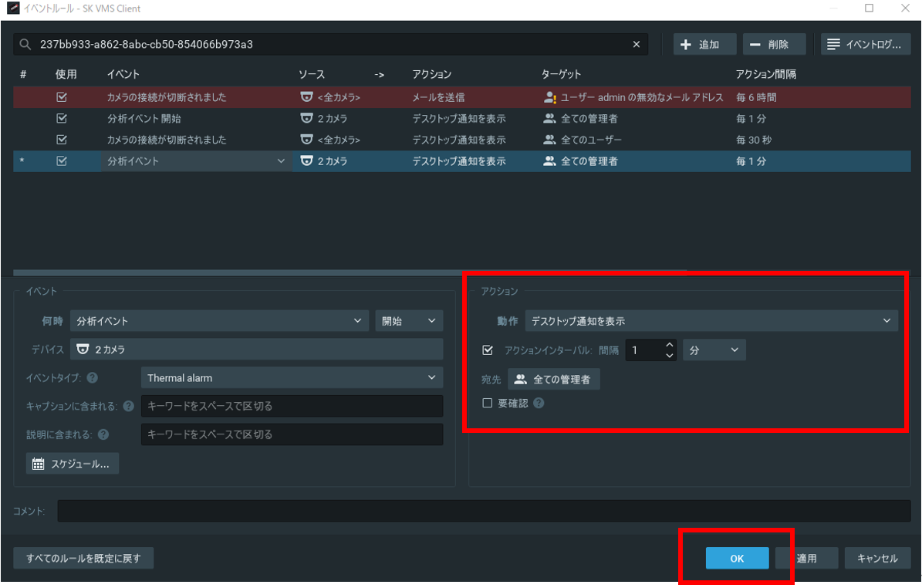The height and width of the screenshot is (588, 922).
Task: Click すべてのルールを既定に戻す button
Action: click(x=83, y=558)
